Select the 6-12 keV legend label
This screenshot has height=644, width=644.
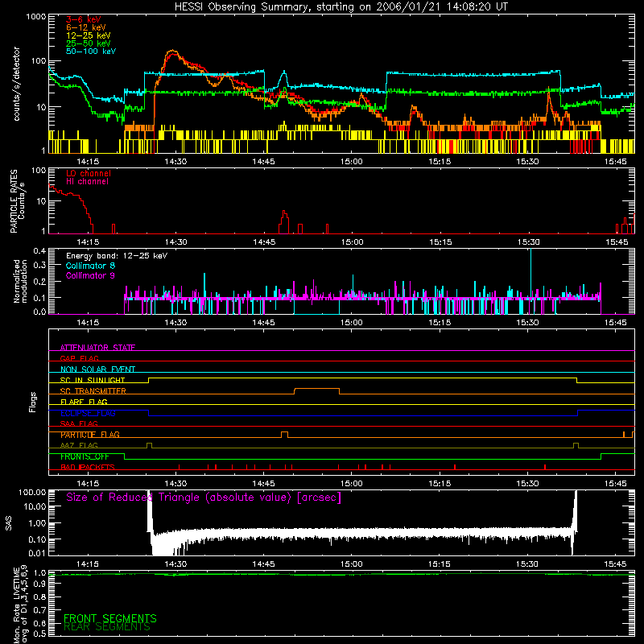86,27
